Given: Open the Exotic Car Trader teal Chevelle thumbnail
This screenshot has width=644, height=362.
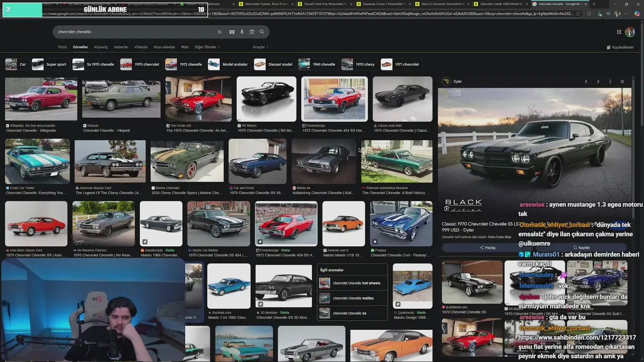Looking at the screenshot, I should tap(37, 161).
